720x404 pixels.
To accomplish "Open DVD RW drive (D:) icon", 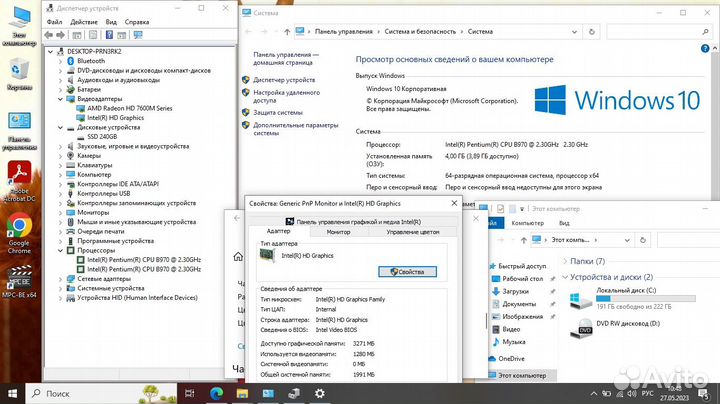I will pos(581,329).
